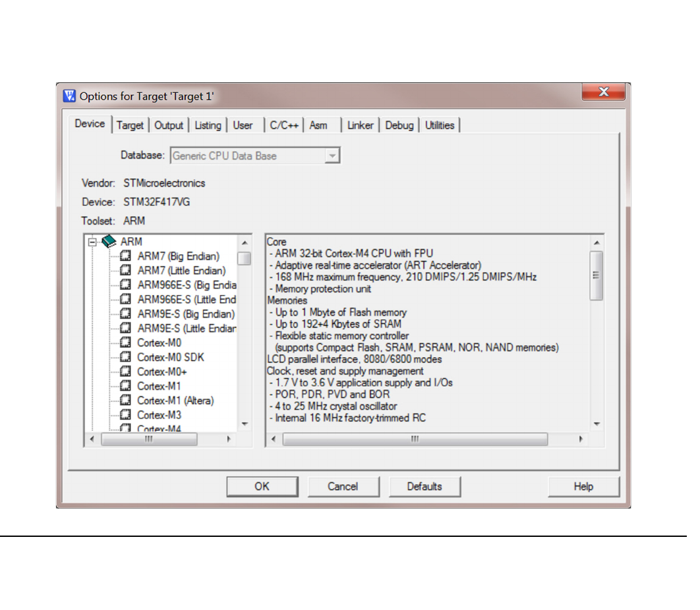Open Help for target options
700x610 pixels.
pos(583,486)
